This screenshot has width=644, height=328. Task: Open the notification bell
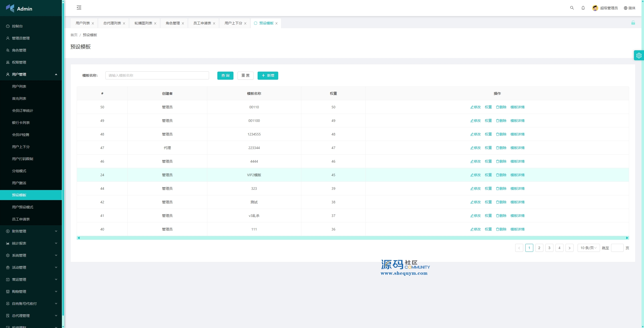point(583,8)
